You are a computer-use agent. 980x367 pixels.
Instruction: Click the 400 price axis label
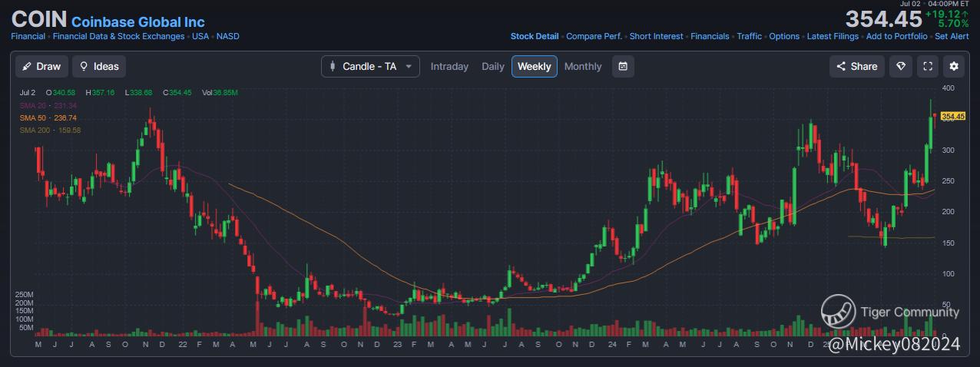point(948,88)
